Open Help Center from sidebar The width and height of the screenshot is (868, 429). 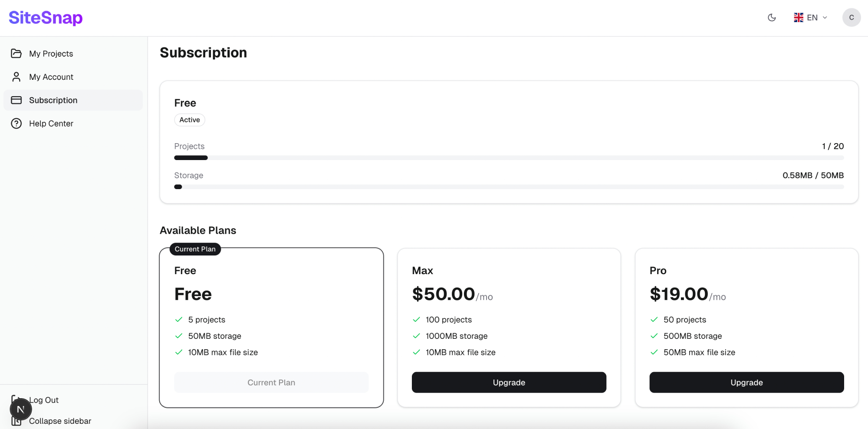click(x=51, y=124)
